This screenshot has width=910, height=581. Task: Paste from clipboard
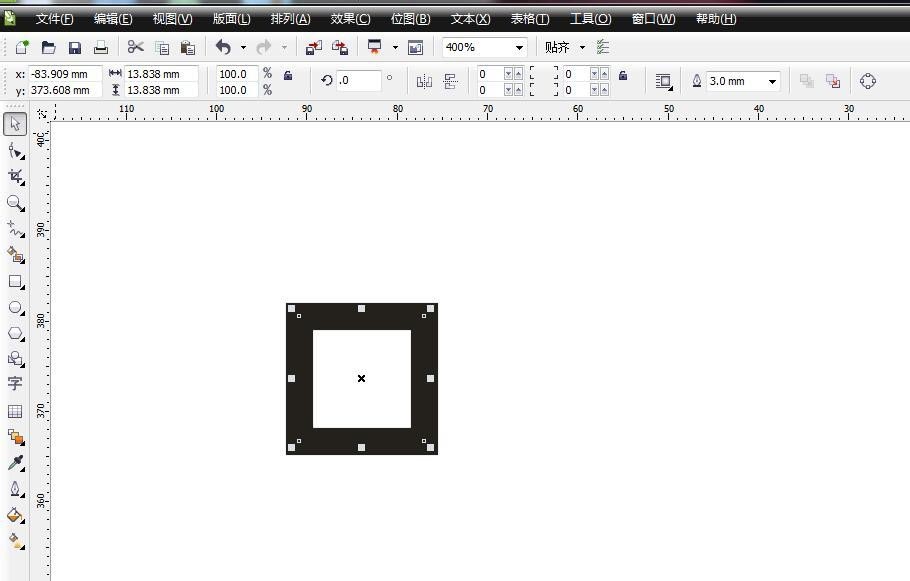point(187,48)
